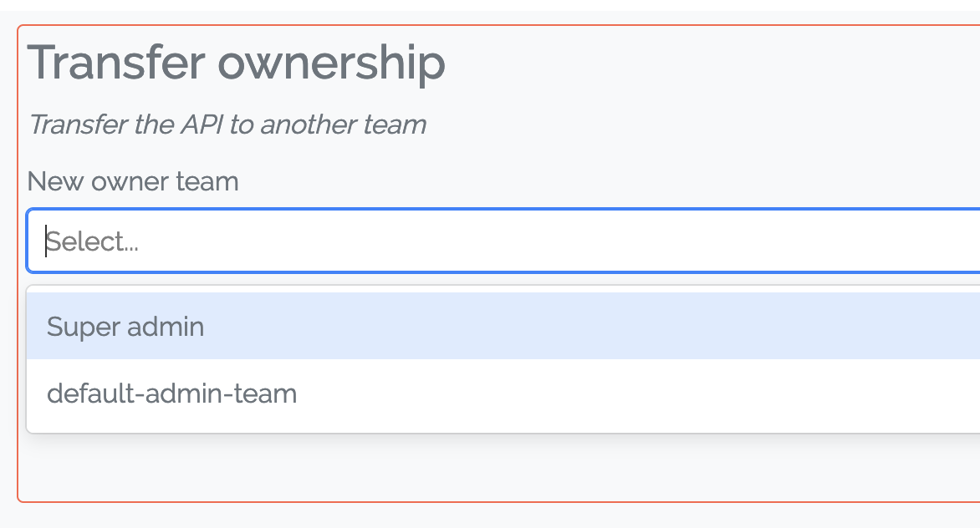Assign ownership to Super admin

125,326
